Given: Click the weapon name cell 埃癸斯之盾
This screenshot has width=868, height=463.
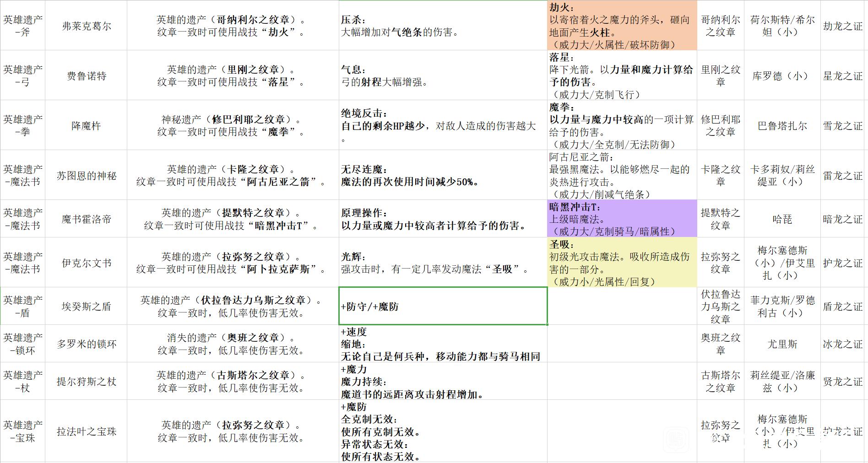Looking at the screenshot, I should click(x=86, y=306).
